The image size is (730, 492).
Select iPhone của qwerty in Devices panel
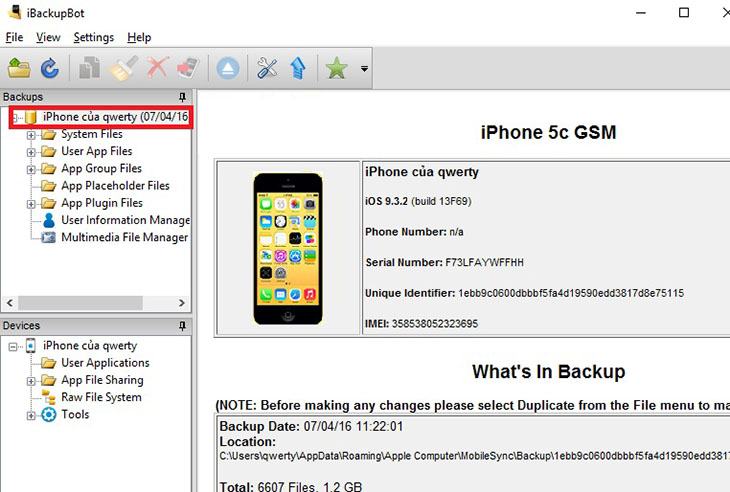tap(90, 346)
